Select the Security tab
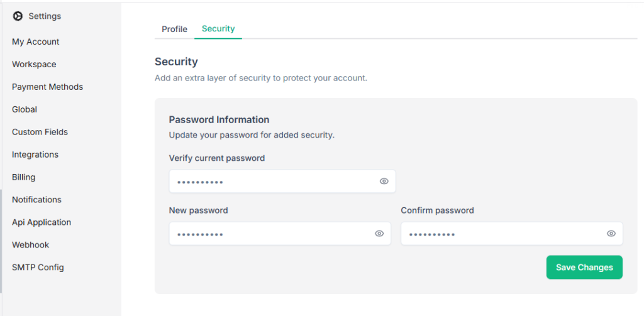 point(218,29)
